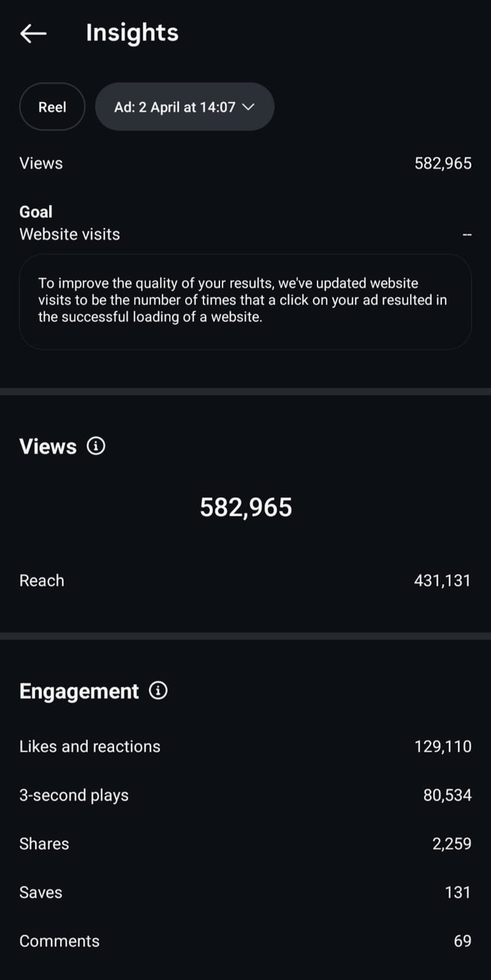The image size is (491, 980).
Task: Click the Views section heading
Action: (48, 446)
